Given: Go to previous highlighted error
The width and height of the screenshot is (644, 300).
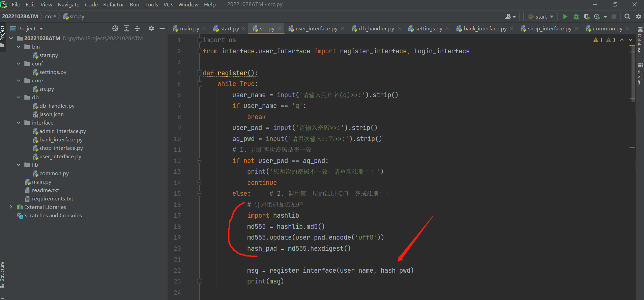Looking at the screenshot, I should point(622,40).
